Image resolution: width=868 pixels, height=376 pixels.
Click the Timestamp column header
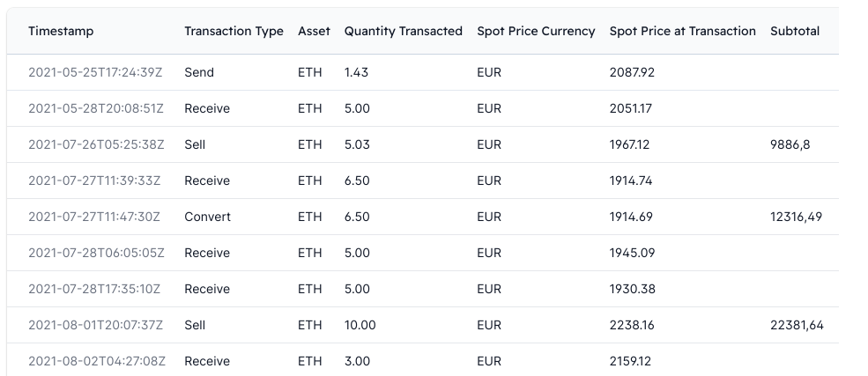coord(61,31)
